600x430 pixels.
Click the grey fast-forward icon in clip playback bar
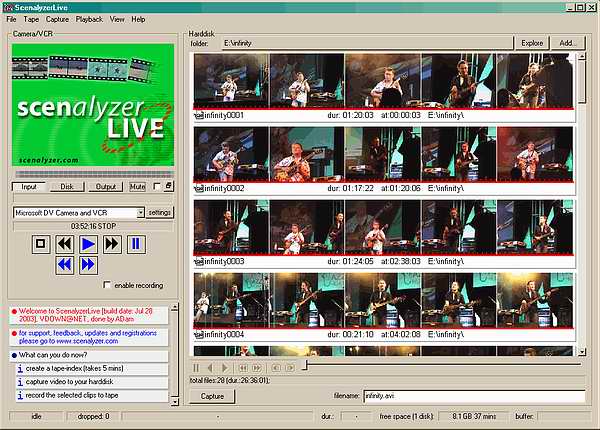(257, 368)
